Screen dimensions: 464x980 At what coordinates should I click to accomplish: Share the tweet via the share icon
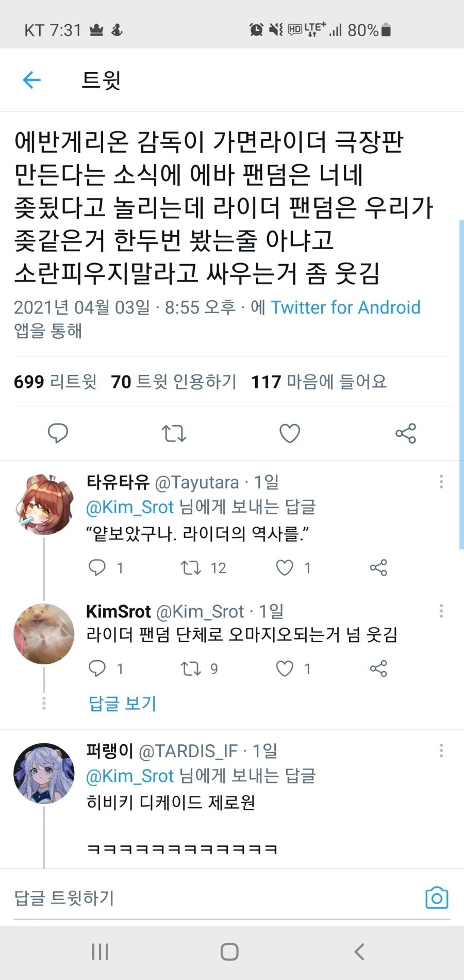[x=406, y=434]
